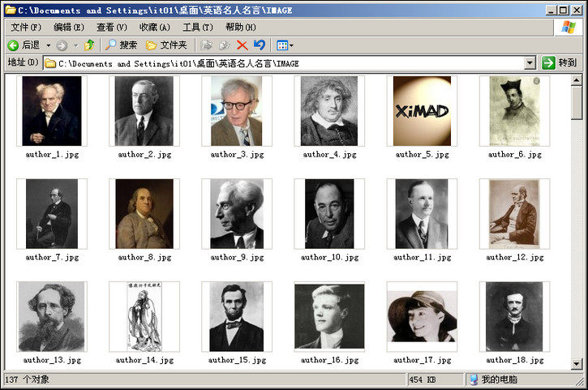Open the 编辑(E) menu
This screenshot has width=588, height=390.
point(69,27)
